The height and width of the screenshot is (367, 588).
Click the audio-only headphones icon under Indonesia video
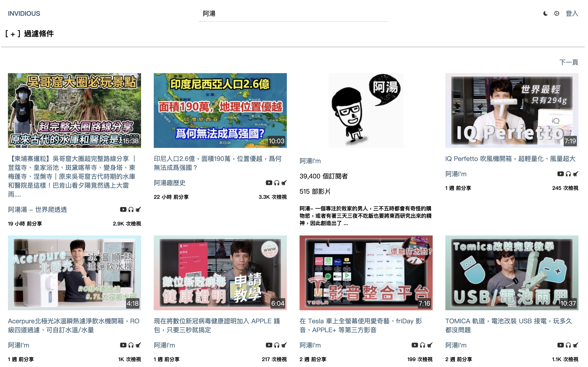(276, 183)
